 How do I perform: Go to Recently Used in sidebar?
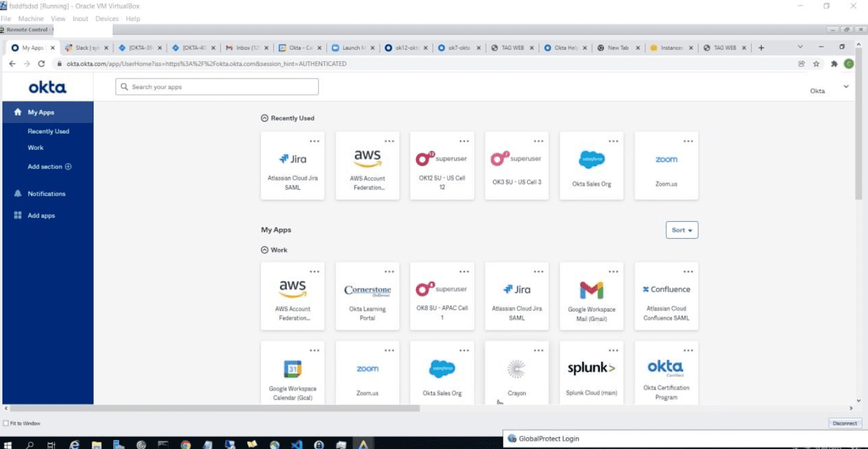point(49,131)
